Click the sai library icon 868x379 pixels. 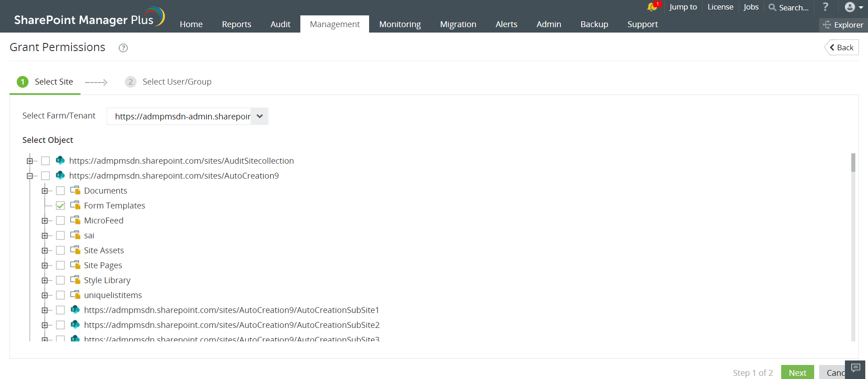coord(75,235)
